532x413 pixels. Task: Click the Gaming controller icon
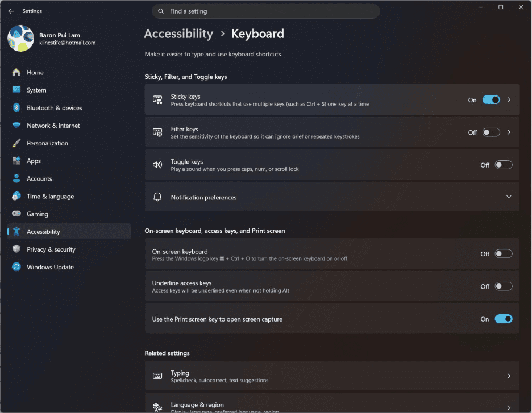tap(16, 214)
